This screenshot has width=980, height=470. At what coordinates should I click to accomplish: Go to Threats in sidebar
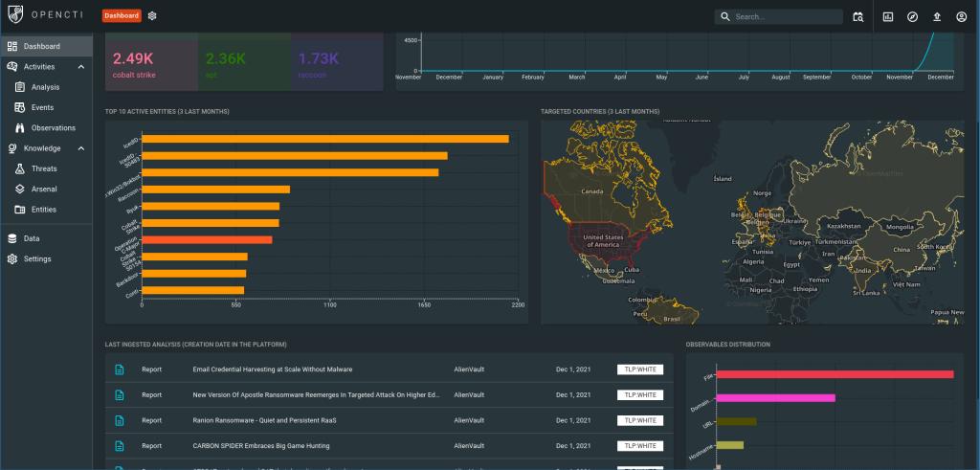(x=46, y=168)
